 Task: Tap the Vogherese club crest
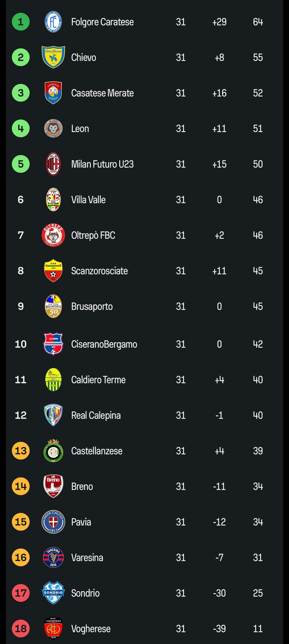click(53, 629)
